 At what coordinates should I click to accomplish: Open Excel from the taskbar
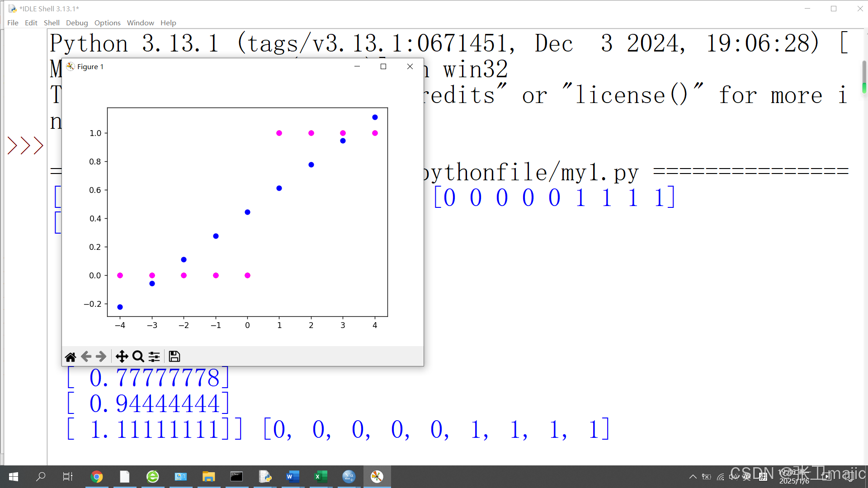(321, 477)
